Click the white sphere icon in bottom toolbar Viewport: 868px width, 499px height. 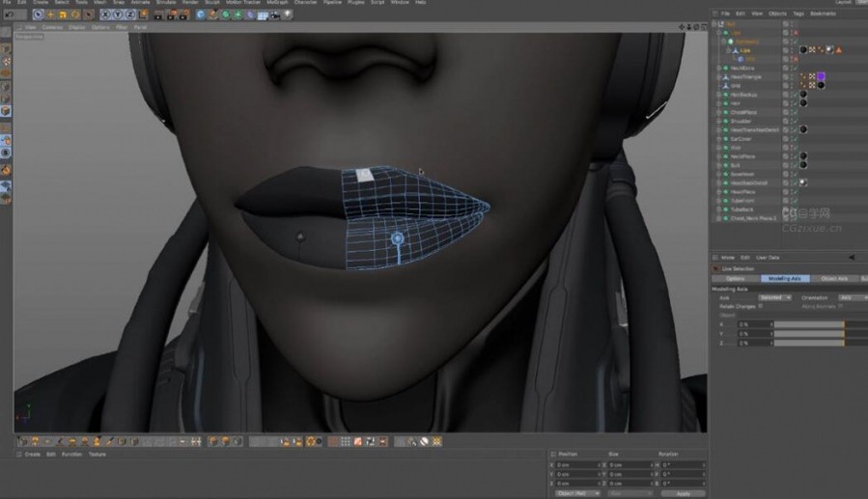[x=424, y=441]
